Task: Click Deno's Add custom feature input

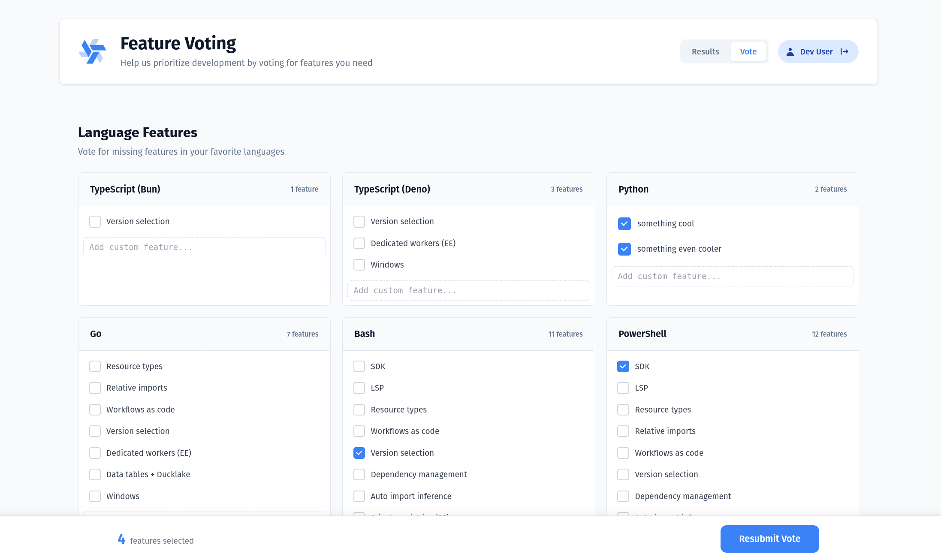Action: coord(468,291)
